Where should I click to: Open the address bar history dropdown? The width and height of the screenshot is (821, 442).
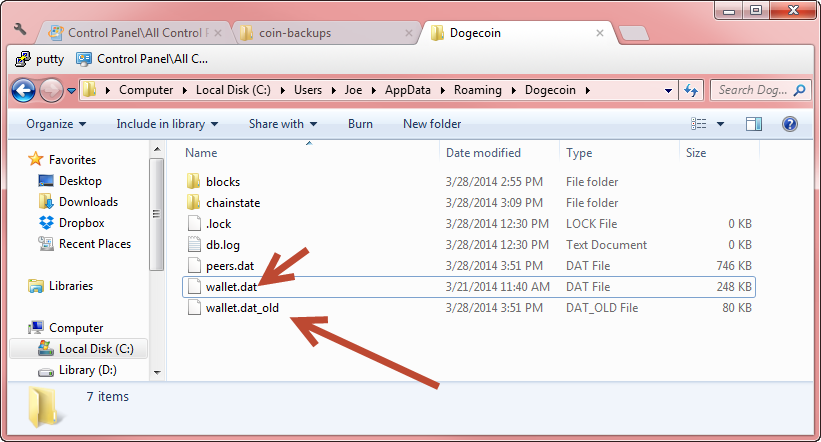[x=668, y=91]
